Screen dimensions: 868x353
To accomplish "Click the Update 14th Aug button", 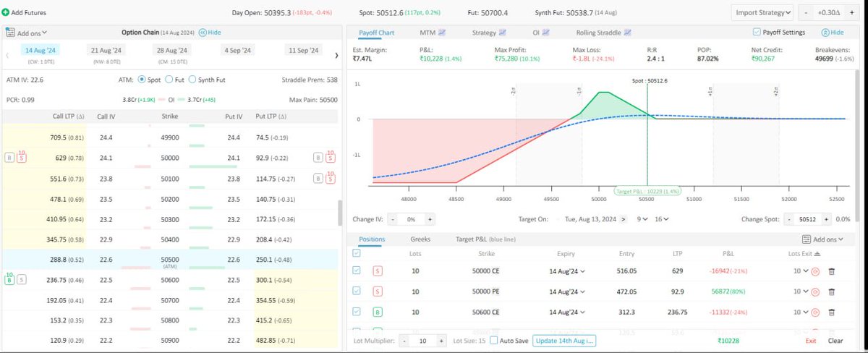I will tap(564, 340).
